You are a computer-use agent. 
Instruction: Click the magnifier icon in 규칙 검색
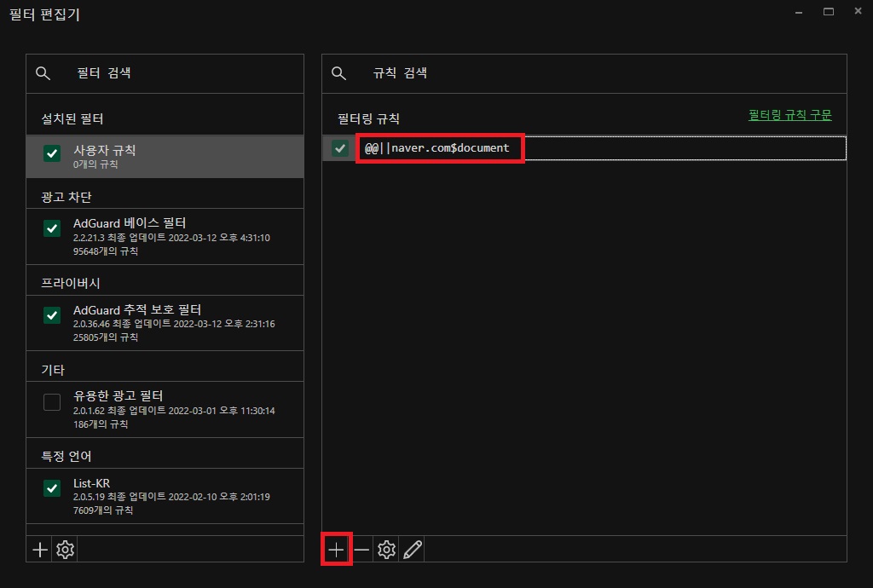[x=338, y=73]
